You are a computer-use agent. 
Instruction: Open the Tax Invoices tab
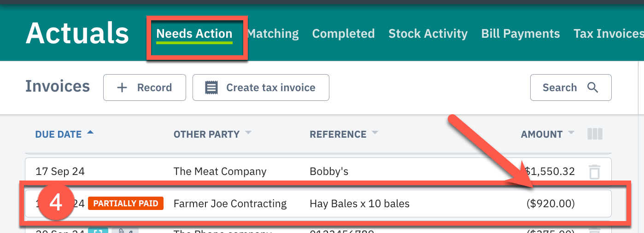click(x=608, y=34)
